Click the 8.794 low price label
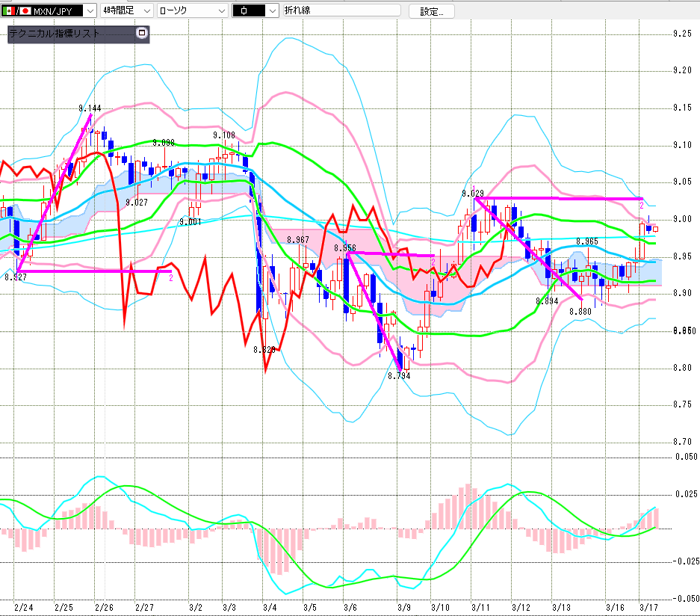The image size is (700, 616). 399,376
